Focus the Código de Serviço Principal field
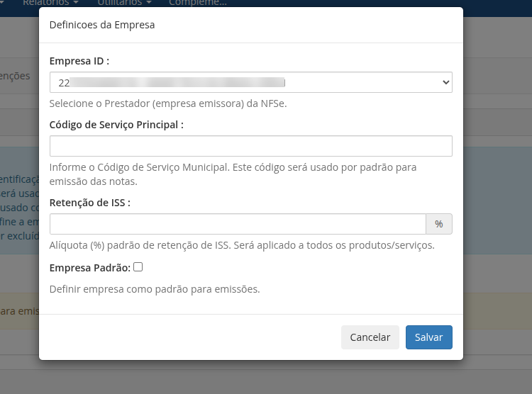The width and height of the screenshot is (532, 394). click(250, 146)
